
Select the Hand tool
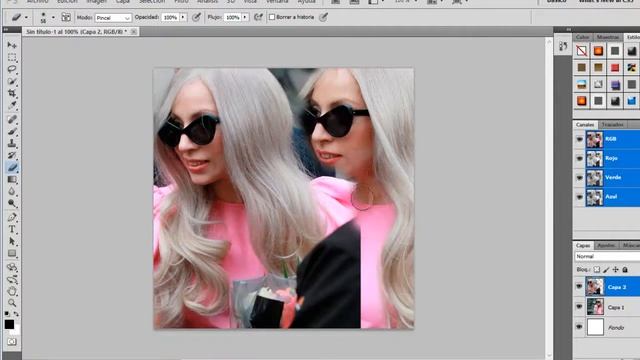(x=12, y=291)
